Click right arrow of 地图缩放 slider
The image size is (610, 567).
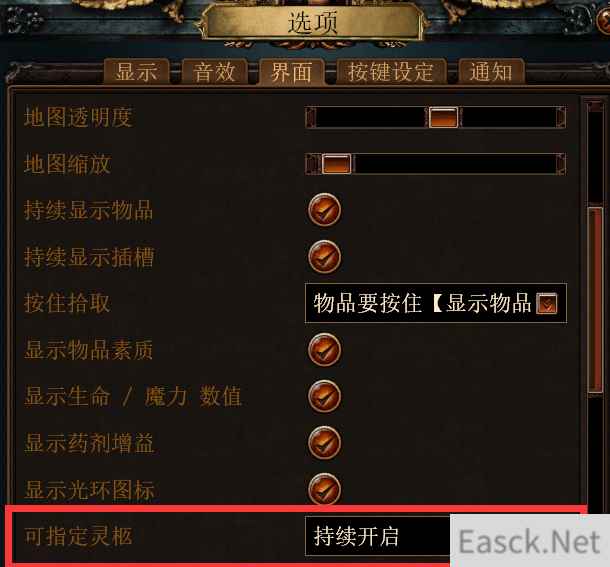click(x=561, y=164)
